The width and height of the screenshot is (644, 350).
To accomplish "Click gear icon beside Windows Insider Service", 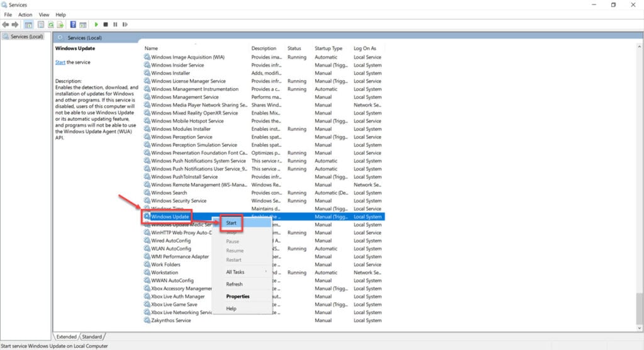I will 147,65.
